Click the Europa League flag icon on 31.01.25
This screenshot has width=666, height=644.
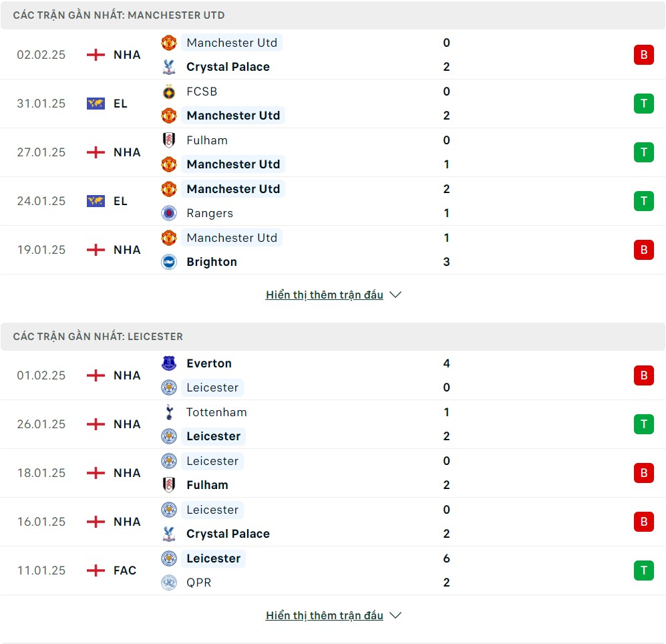(x=96, y=104)
